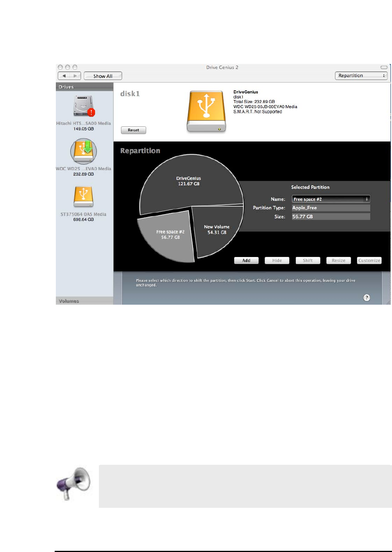Viewport: 392px width, 552px height.
Task: Click the 149.05 GB drive size text
Action: pyautogui.click(x=83, y=129)
